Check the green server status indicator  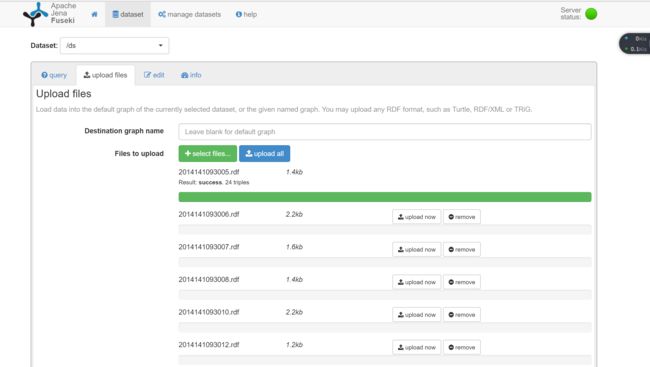coord(591,14)
